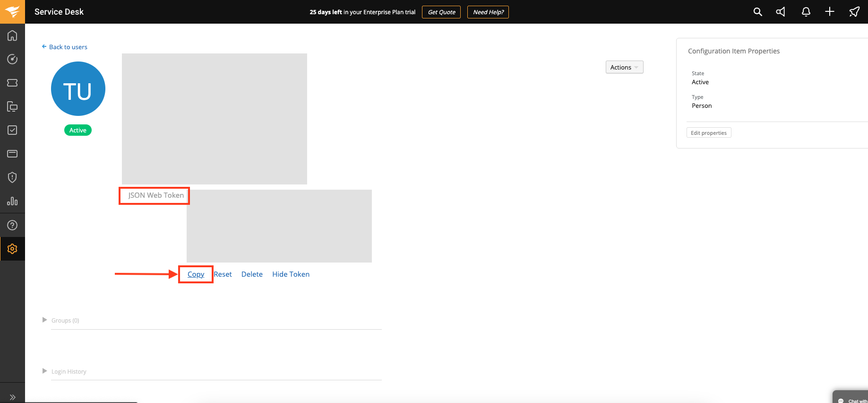This screenshot has width=868, height=403.
Task: Open the announcements megaphone icon
Action: tap(781, 12)
